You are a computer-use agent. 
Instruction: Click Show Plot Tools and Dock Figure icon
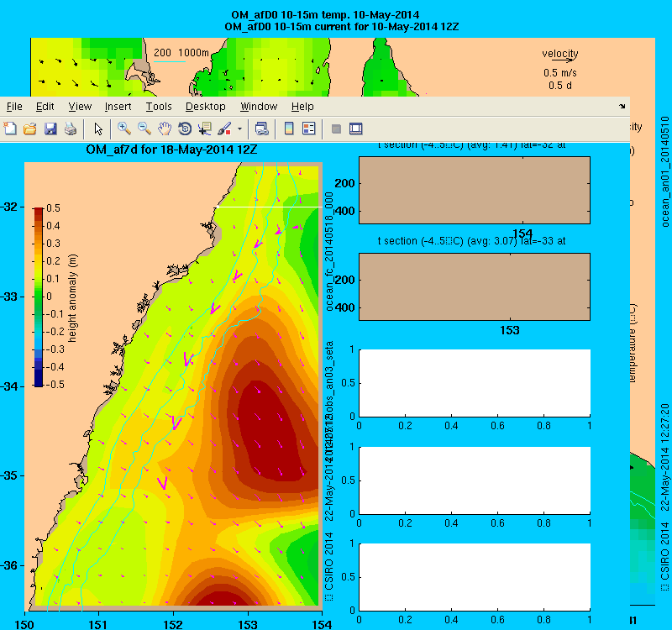[355, 129]
